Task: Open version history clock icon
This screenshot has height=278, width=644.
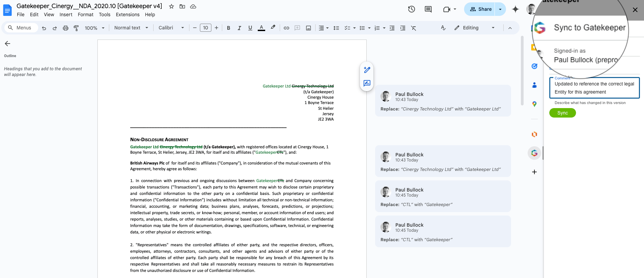Action: point(411,9)
